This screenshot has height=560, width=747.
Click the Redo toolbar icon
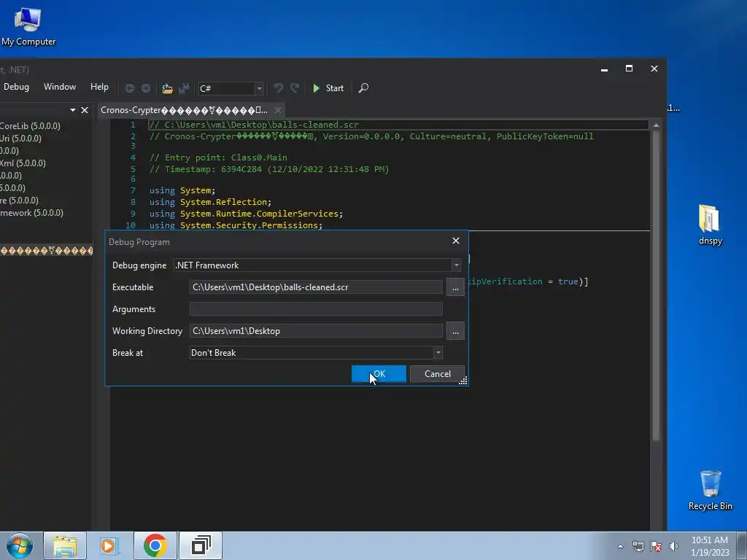click(x=295, y=88)
